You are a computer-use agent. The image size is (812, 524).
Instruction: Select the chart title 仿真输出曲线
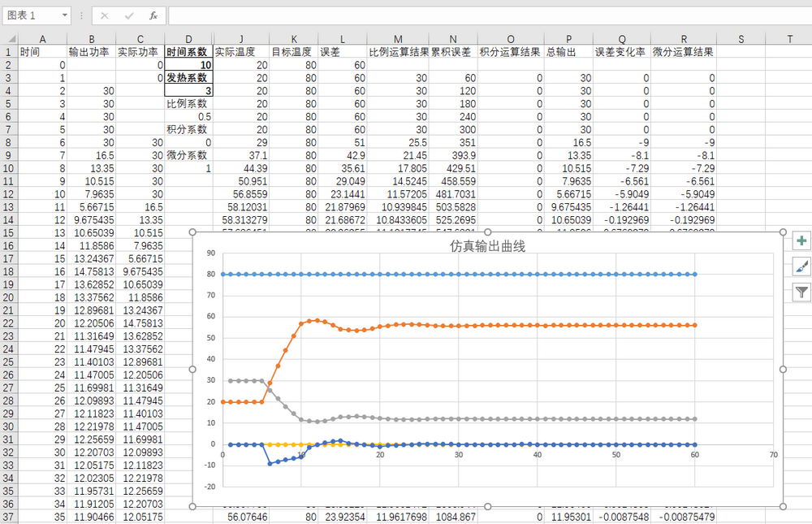point(488,247)
